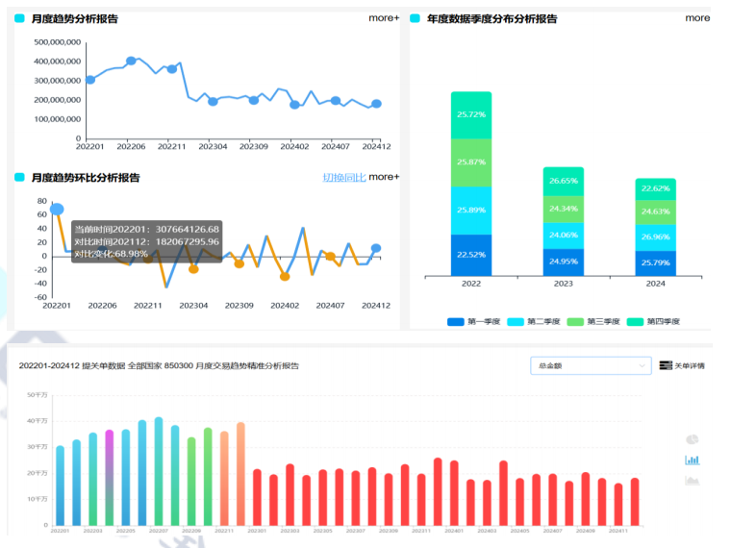Open 关单详情 details
Viewport: 756px width, 548px height.
tap(690, 366)
